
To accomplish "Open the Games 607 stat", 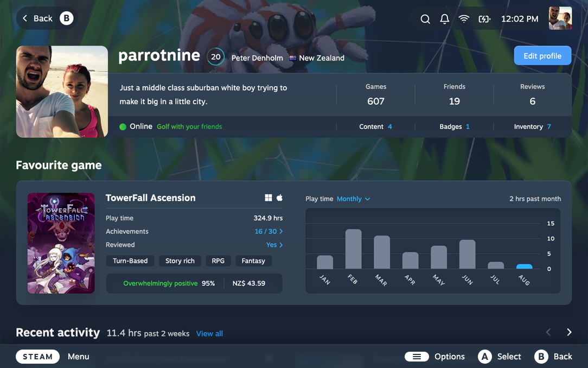I will tap(376, 94).
